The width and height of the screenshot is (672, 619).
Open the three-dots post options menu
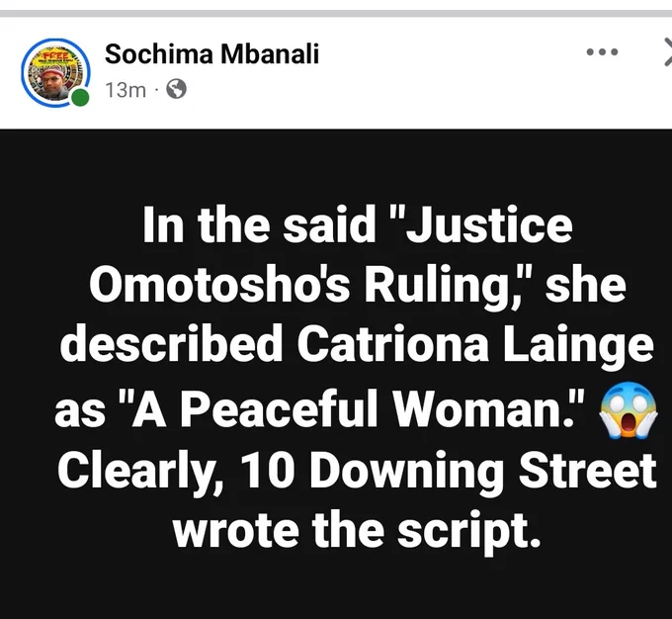(602, 52)
